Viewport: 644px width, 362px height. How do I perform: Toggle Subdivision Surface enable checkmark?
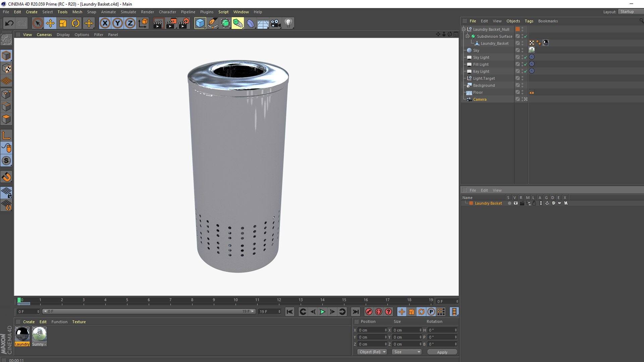(x=526, y=36)
